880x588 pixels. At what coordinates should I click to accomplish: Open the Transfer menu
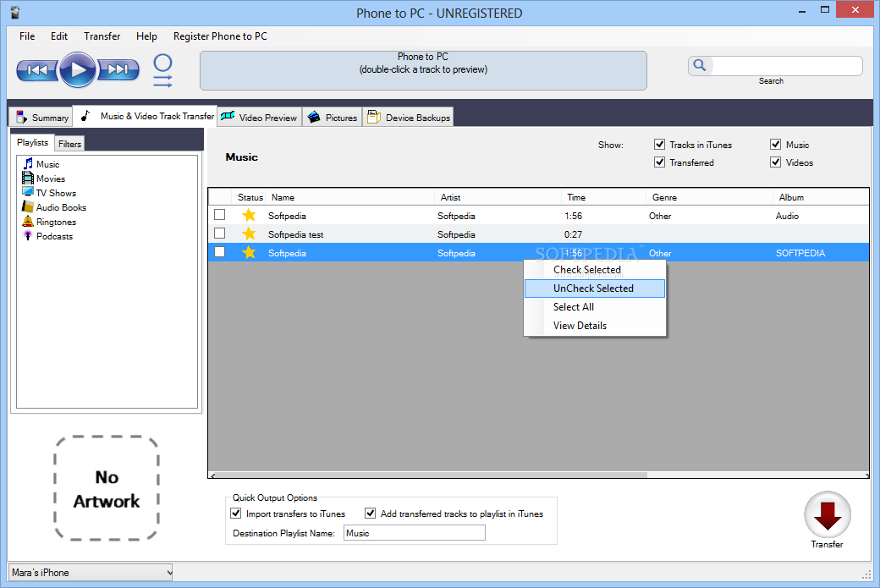(102, 36)
